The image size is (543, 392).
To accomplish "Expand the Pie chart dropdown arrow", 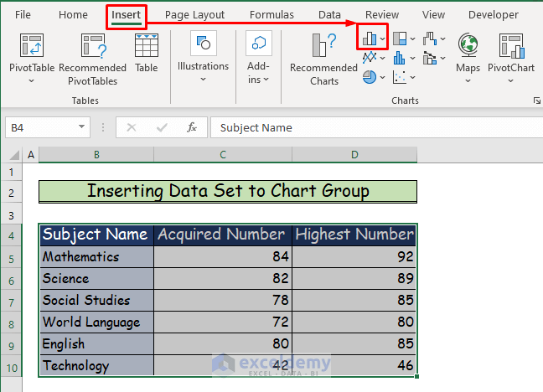I will [382, 77].
